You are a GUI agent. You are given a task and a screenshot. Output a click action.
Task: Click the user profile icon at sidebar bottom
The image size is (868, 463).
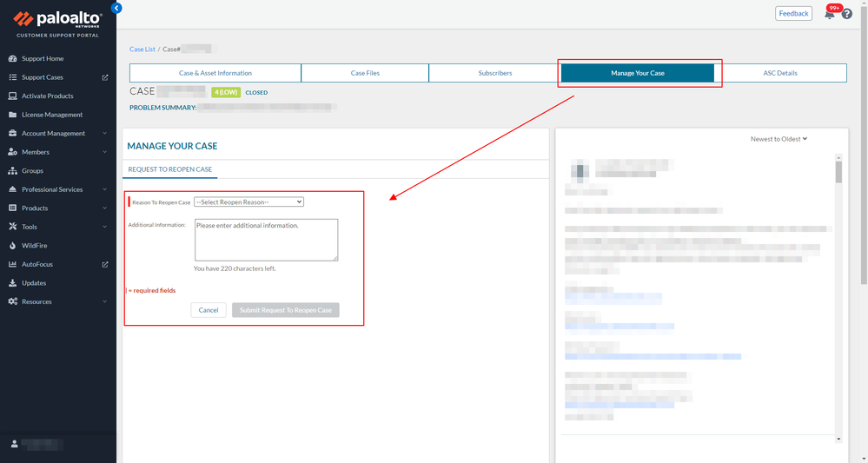(x=15, y=444)
